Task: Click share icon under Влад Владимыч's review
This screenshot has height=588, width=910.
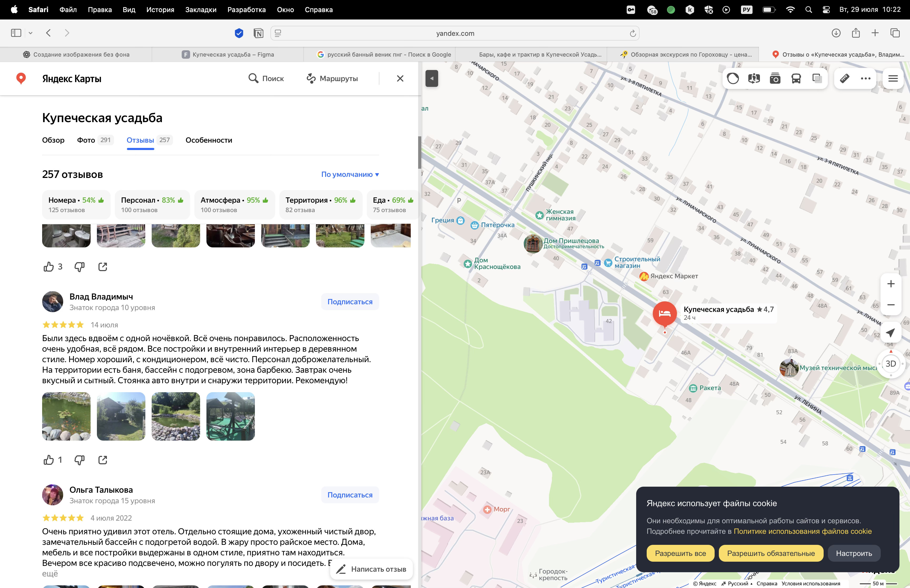Action: [102, 460]
